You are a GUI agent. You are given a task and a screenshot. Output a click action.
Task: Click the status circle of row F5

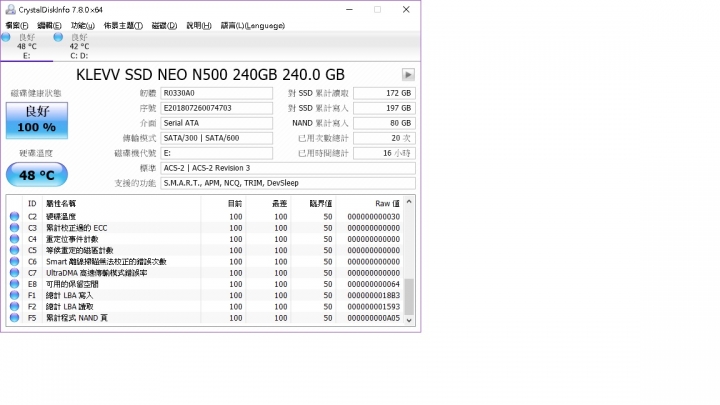click(14, 318)
